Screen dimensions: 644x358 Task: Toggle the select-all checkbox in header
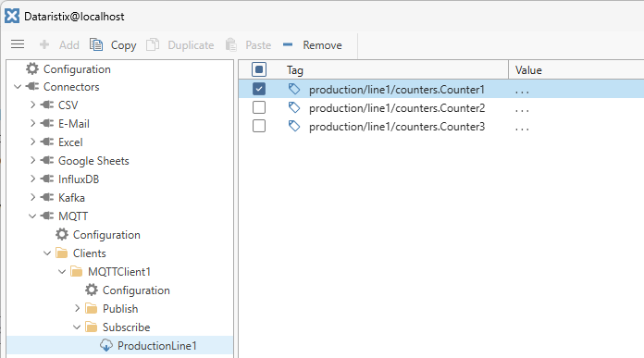[259, 69]
